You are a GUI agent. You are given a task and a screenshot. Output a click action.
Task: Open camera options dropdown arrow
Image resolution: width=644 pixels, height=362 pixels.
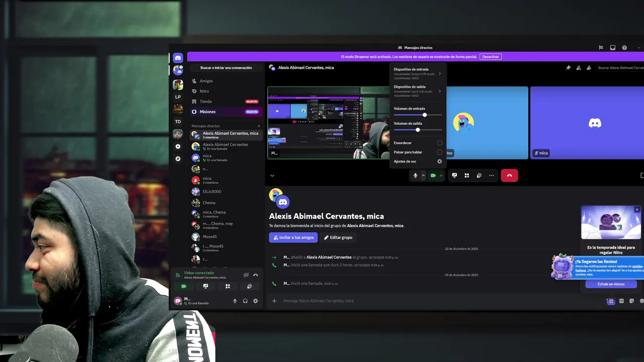[441, 175]
